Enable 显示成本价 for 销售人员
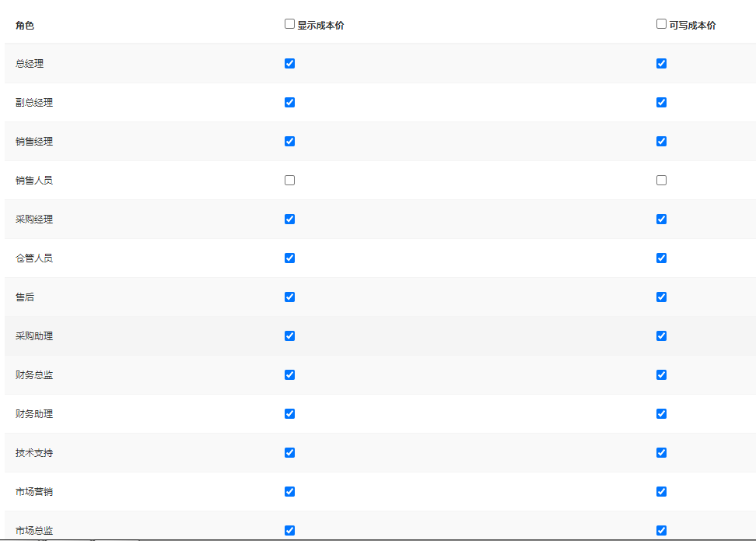756x541 pixels. tap(289, 180)
